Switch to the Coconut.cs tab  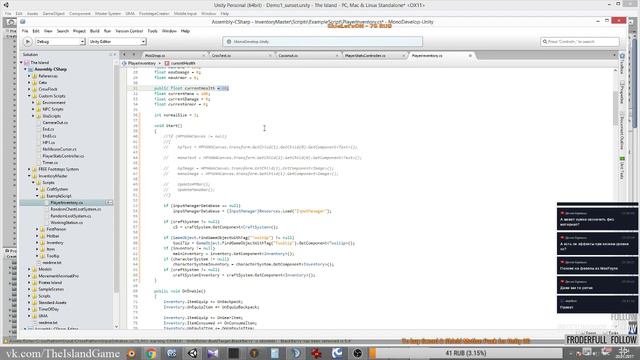(288, 56)
